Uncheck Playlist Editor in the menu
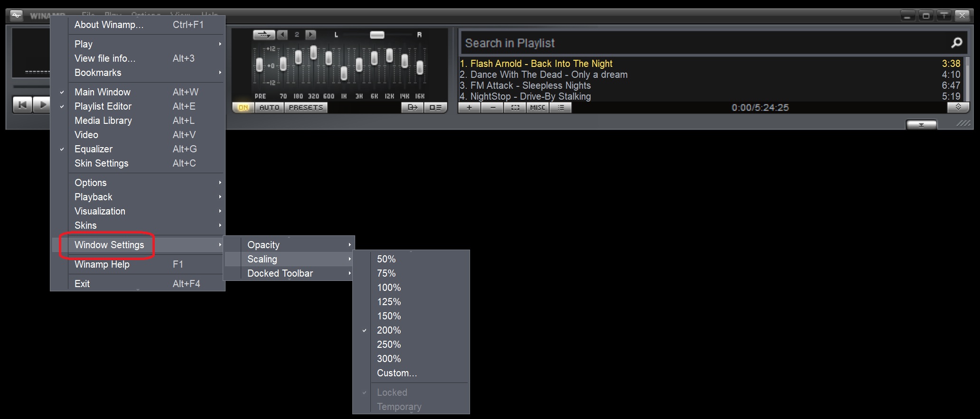This screenshot has width=980, height=419. (x=137, y=106)
